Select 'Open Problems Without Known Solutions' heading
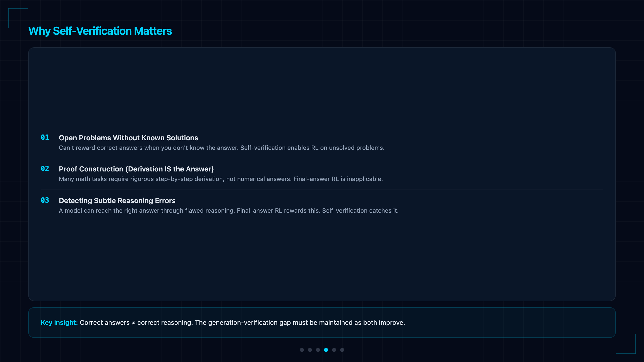Viewport: 644px width, 362px height. (x=128, y=138)
